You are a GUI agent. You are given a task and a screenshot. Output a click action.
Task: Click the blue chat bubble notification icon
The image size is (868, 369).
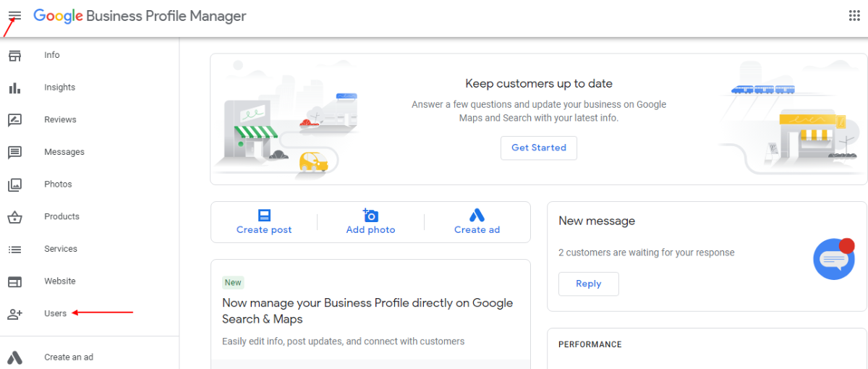click(x=834, y=258)
